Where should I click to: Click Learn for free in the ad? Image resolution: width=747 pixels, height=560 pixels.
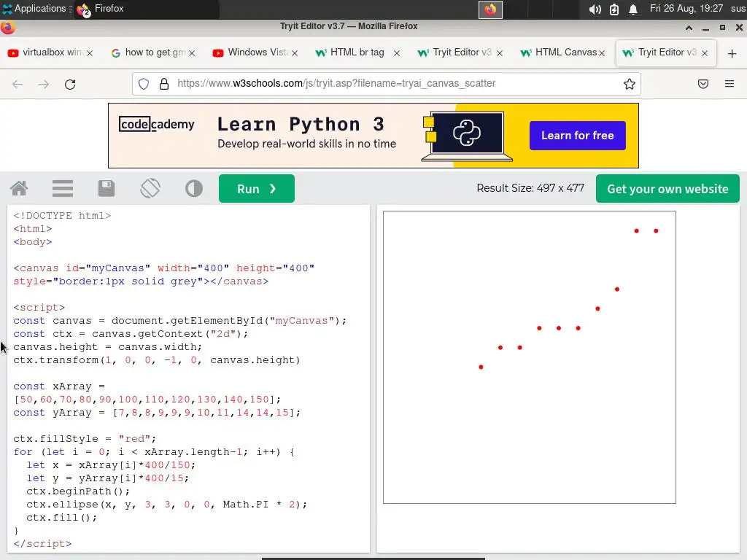[578, 135]
